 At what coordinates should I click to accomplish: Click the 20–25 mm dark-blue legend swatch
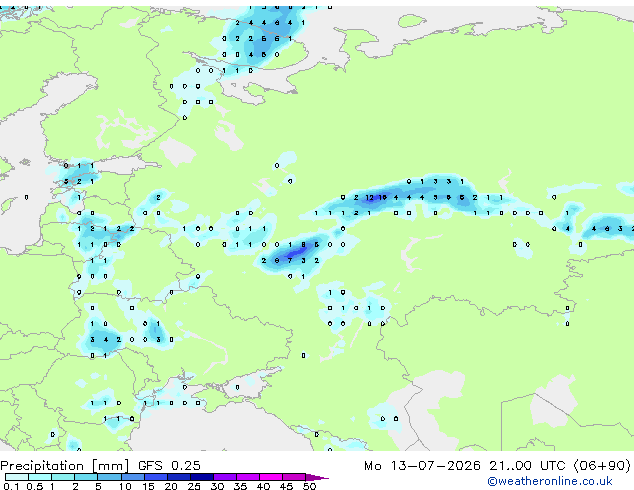178,477
